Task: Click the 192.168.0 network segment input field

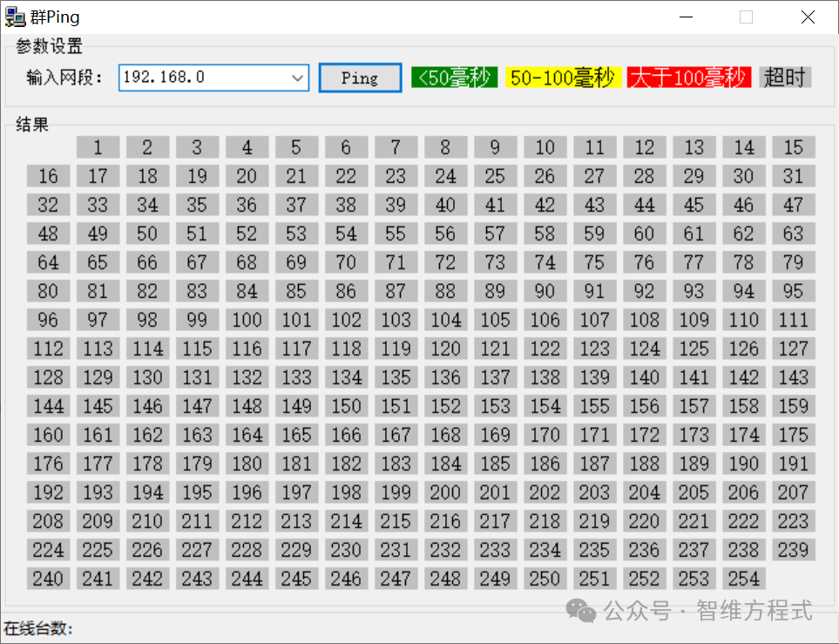Action: coord(205,78)
